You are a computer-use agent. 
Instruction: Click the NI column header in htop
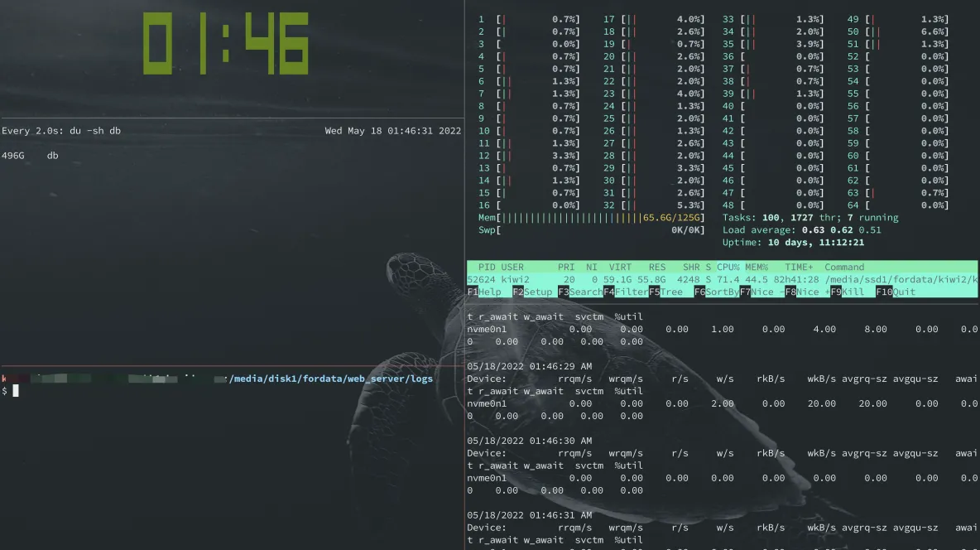point(592,268)
